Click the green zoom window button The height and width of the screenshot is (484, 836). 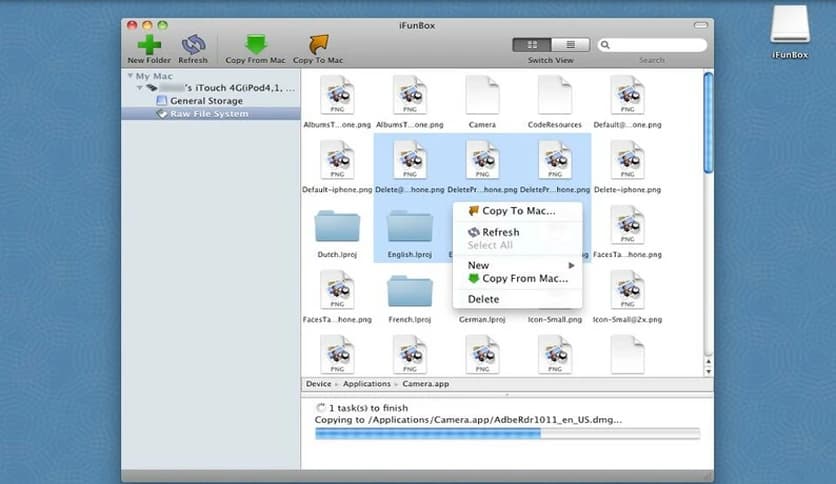pos(163,25)
